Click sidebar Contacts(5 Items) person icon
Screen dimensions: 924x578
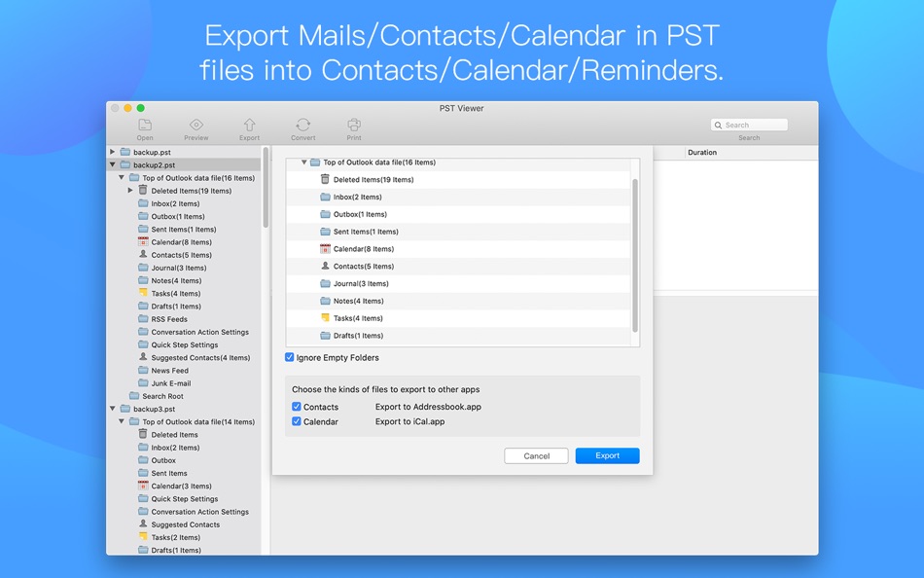(x=143, y=254)
